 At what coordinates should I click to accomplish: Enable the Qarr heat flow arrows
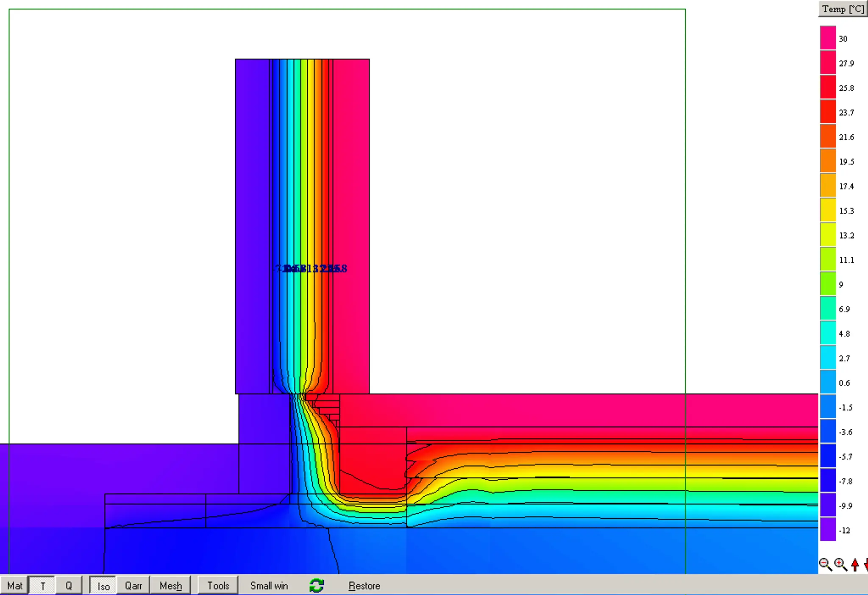133,586
